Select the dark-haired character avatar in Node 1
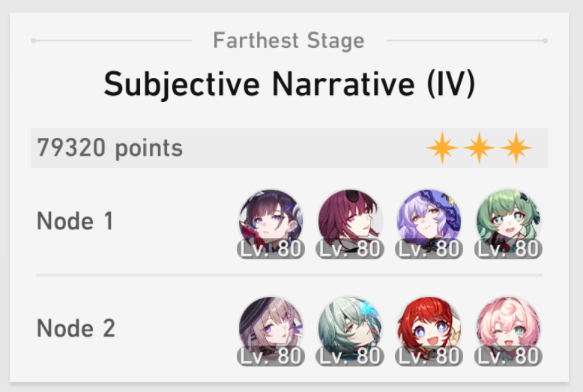Image resolution: width=583 pixels, height=392 pixels. pos(271,222)
